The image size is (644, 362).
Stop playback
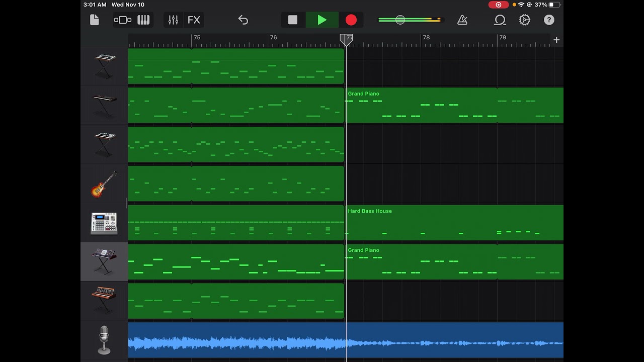(293, 20)
